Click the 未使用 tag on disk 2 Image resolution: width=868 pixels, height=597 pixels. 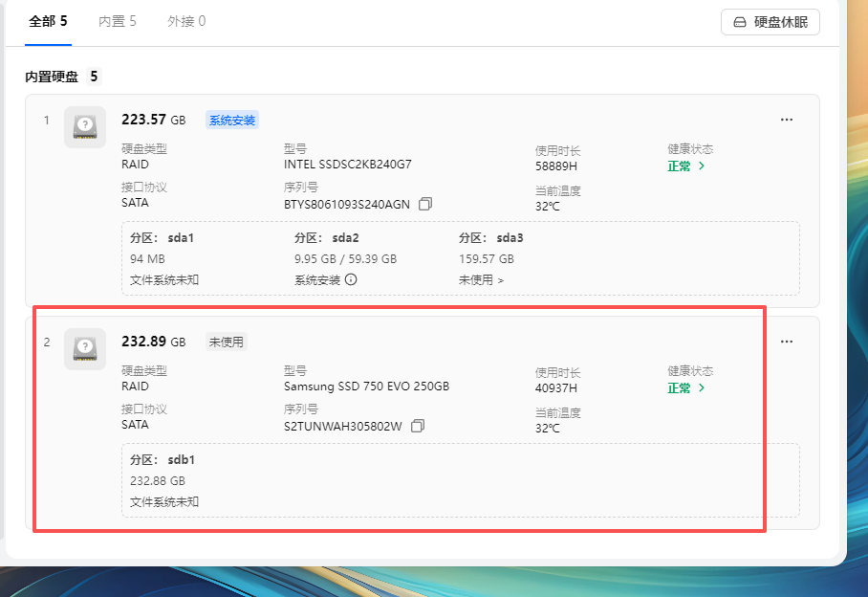click(x=227, y=342)
